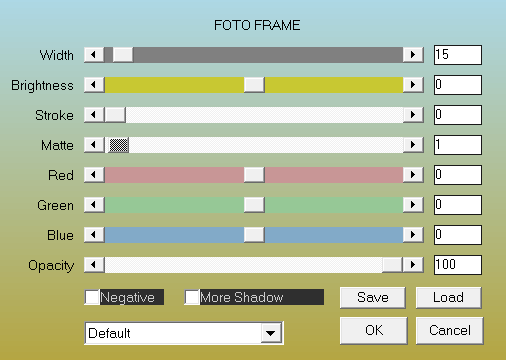Enable the Negative checkbox

click(x=92, y=297)
